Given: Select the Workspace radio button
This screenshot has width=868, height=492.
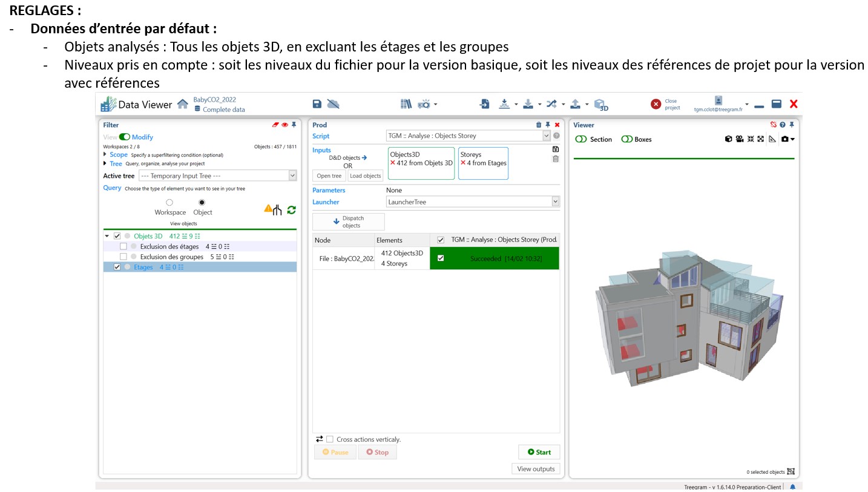Looking at the screenshot, I should (169, 203).
